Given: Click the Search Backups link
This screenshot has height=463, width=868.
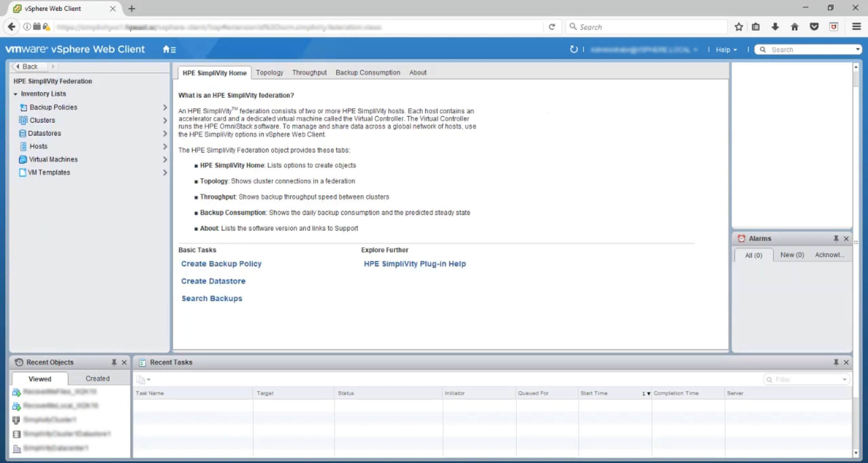Looking at the screenshot, I should coord(212,298).
